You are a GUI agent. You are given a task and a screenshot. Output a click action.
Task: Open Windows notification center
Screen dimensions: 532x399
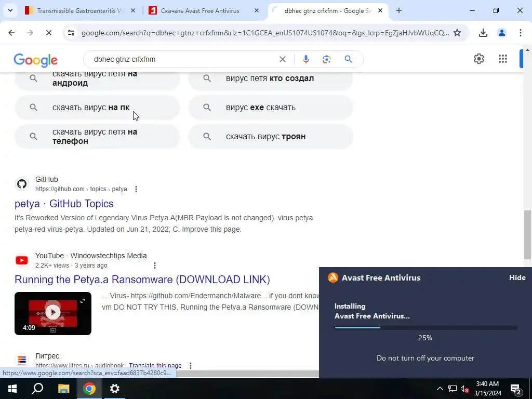(x=516, y=389)
